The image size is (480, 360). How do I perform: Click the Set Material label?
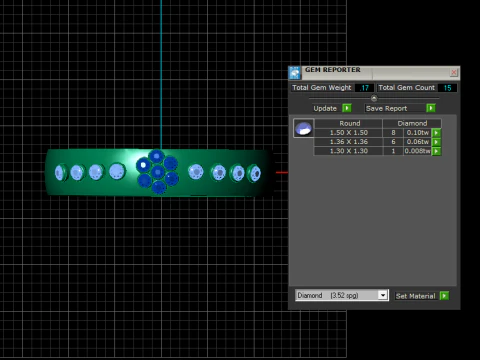[415, 296]
